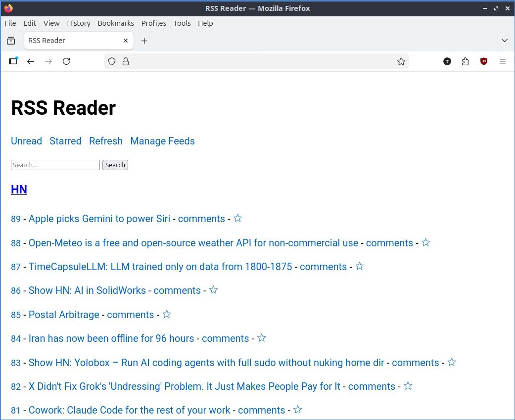Viewport: 515px width, 420px height.
Task: Reload the current page
Action: coord(66,61)
